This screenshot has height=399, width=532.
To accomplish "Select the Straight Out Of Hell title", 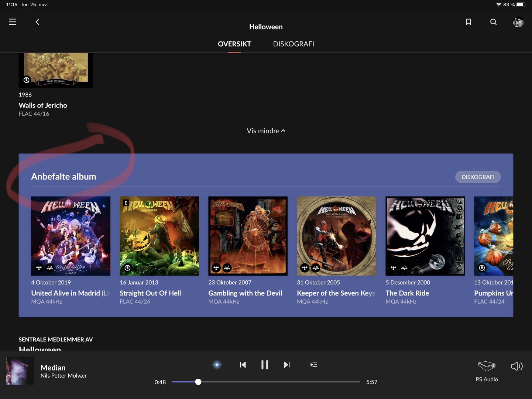I will (150, 293).
